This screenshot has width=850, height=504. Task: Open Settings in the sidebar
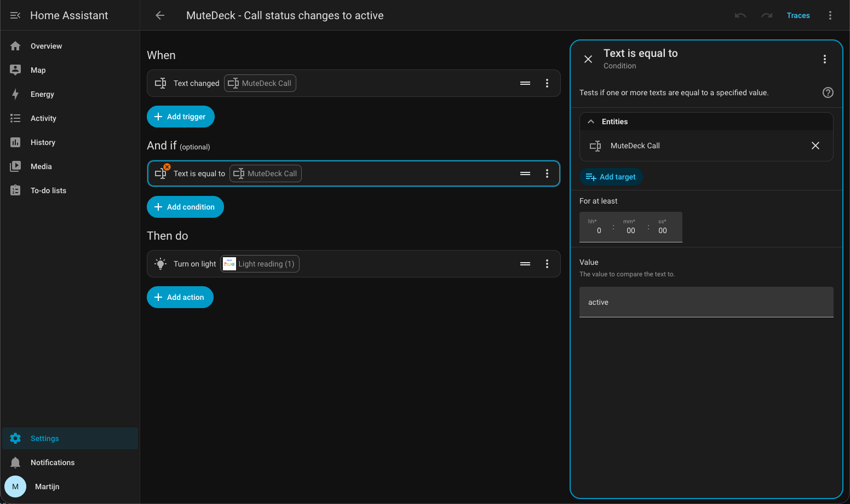[x=70, y=438]
